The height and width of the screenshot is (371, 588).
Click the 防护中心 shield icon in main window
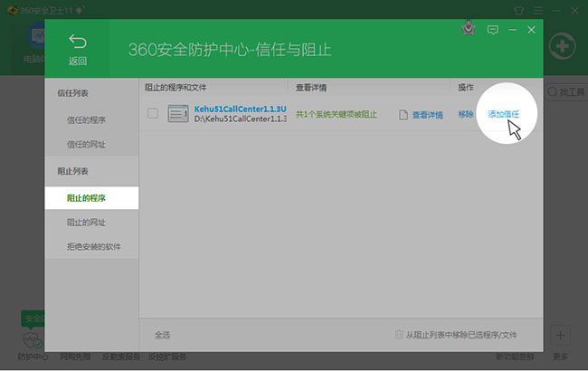33,340
